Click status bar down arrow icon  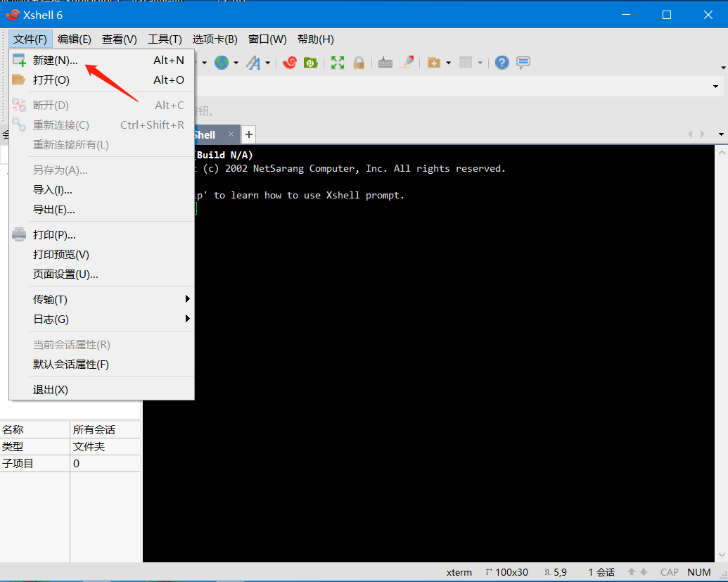click(644, 572)
